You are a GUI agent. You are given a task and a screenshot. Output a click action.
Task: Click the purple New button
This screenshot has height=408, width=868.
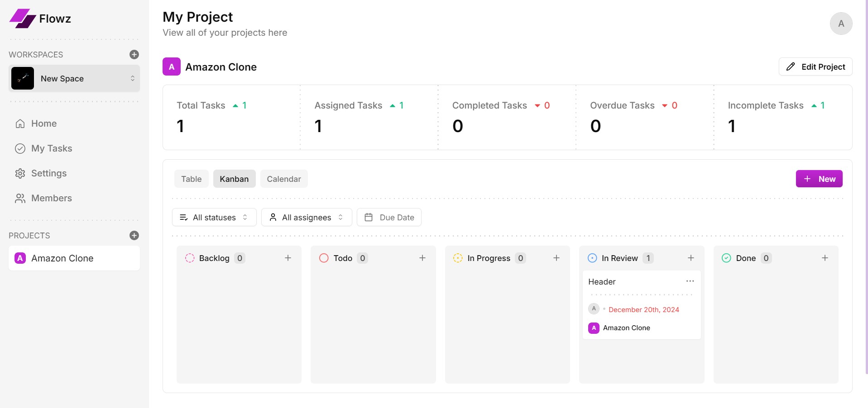819,179
